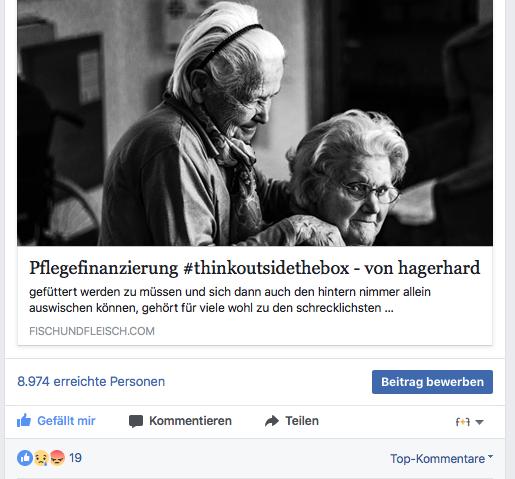Screen dimensions: 515x479
Task: Click the sad crying reaction icon
Action: pos(41,458)
